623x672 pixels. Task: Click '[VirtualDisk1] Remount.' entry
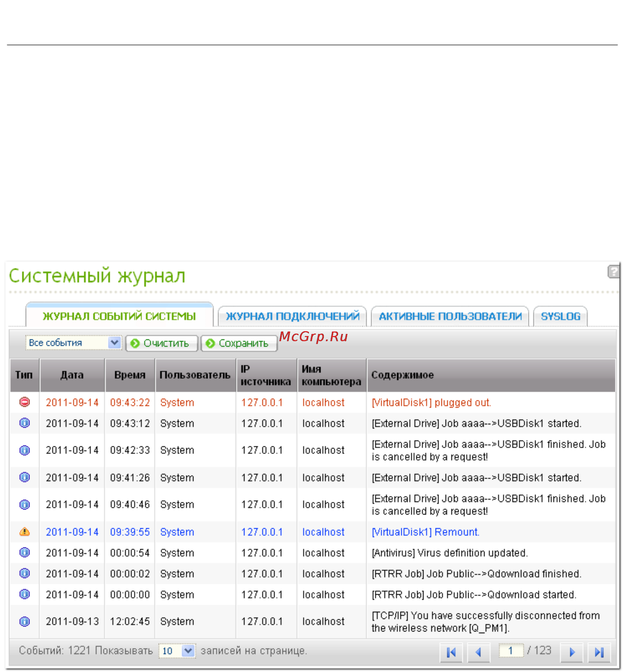click(426, 532)
